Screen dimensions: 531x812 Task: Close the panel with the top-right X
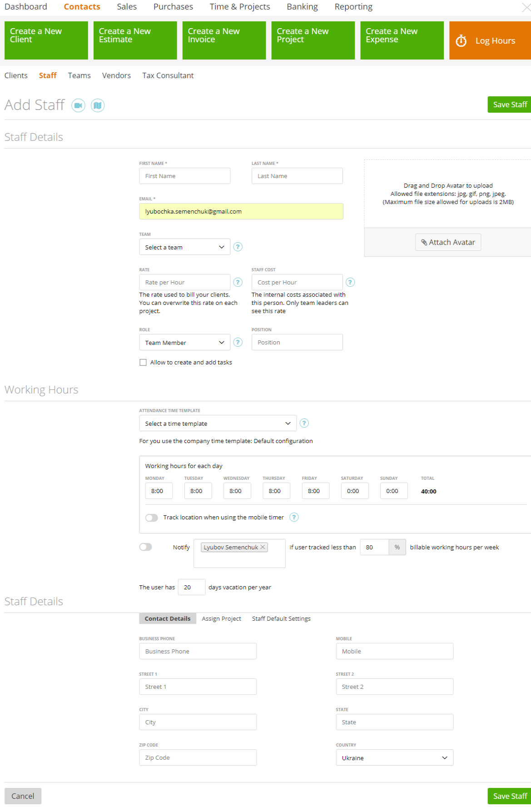click(526, 8)
